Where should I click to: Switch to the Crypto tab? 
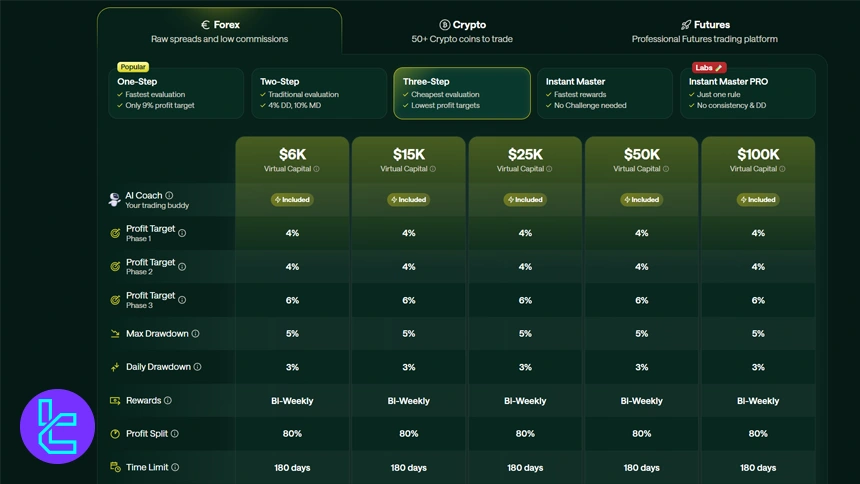pyautogui.click(x=462, y=31)
